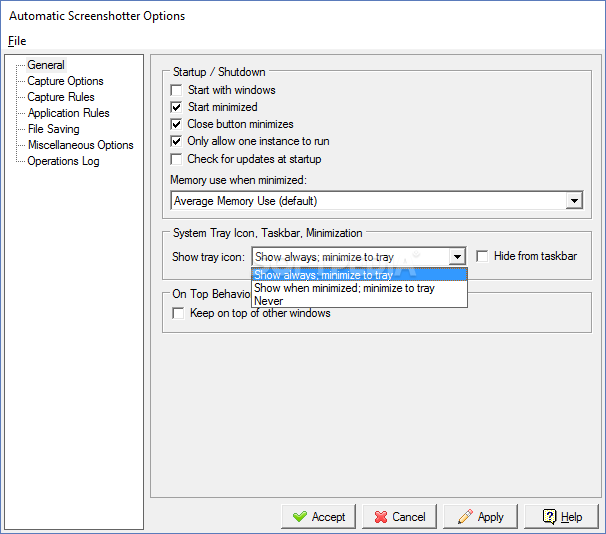Image resolution: width=606 pixels, height=534 pixels.
Task: Open File Saving settings
Action: coord(53,129)
